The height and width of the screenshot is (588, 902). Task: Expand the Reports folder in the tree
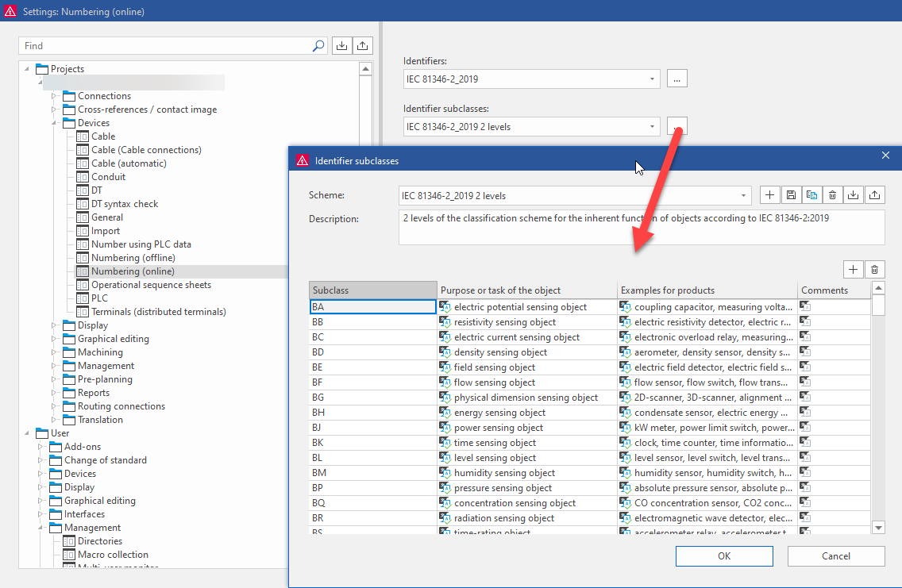click(x=55, y=393)
